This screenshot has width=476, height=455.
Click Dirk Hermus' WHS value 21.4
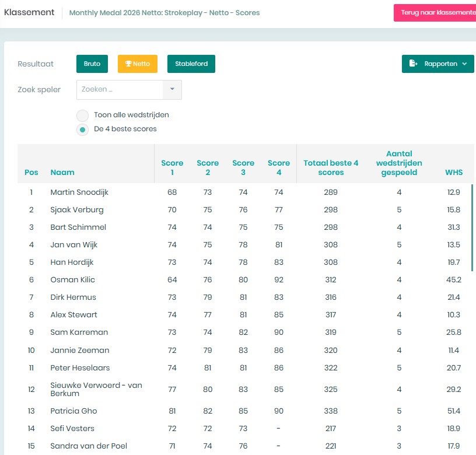453,297
